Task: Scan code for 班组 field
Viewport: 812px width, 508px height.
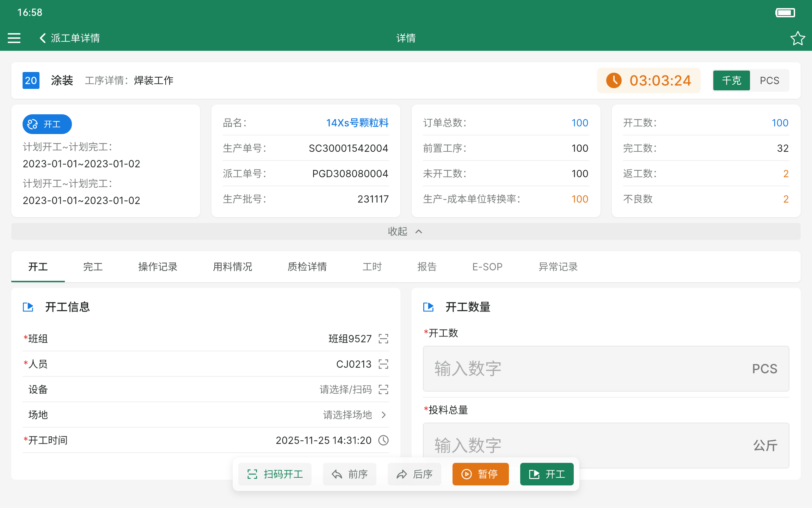Action: coord(383,339)
